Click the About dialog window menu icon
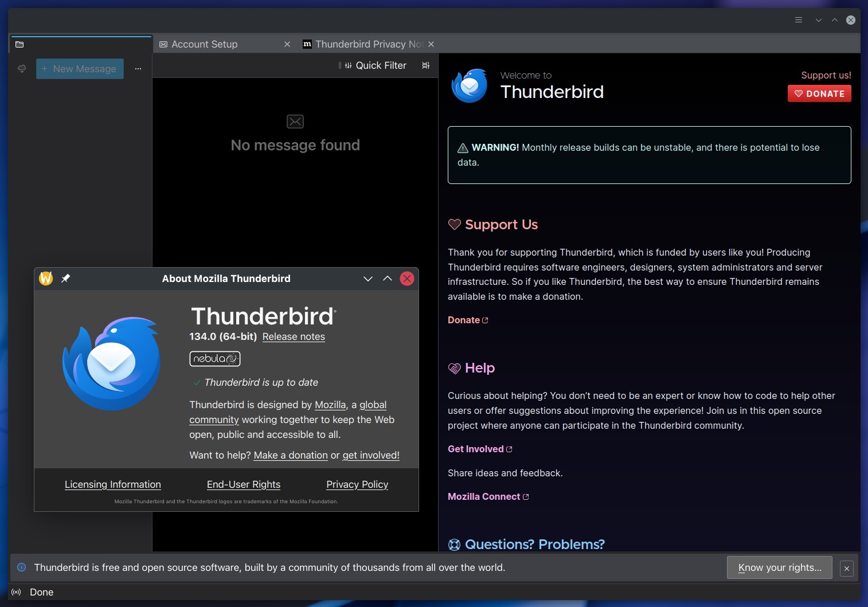868x607 pixels. 46,279
